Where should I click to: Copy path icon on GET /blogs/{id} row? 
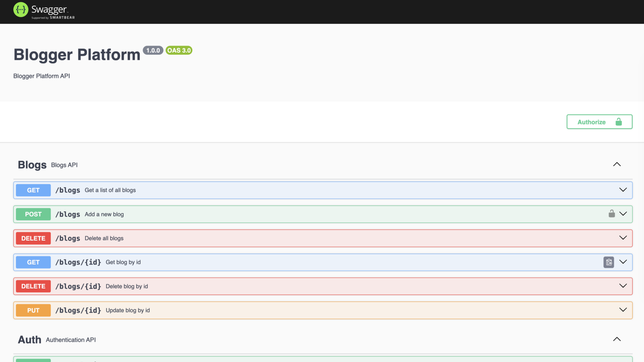[x=609, y=262]
